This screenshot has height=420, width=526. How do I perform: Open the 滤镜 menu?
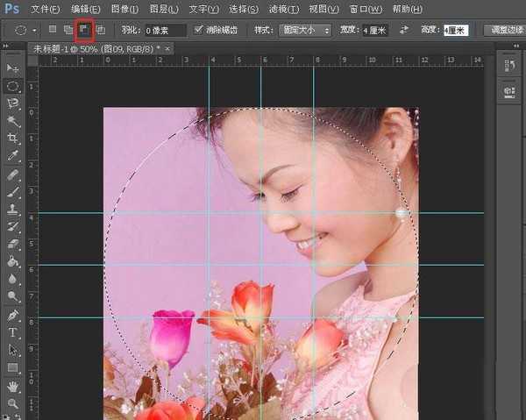pyautogui.click(x=281, y=9)
